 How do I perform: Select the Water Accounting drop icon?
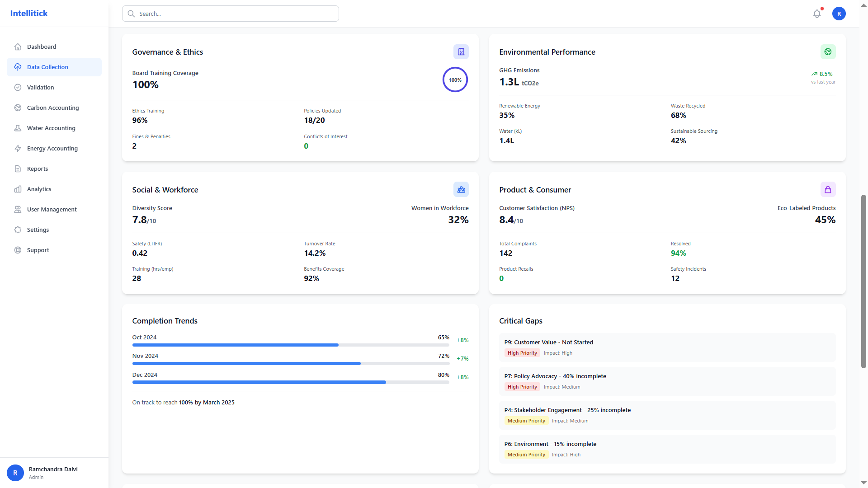coord(18,128)
